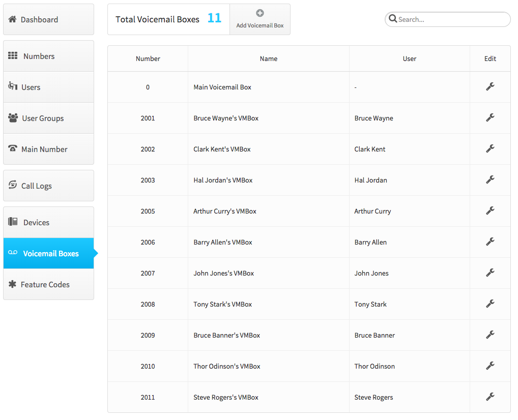Click voicemail number 2011
The width and height of the screenshot is (518, 420).
[148, 398]
